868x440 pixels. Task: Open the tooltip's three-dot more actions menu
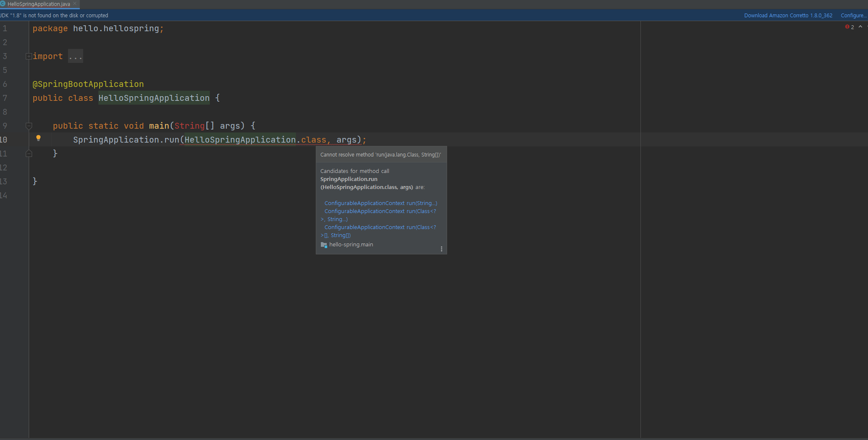click(x=442, y=249)
